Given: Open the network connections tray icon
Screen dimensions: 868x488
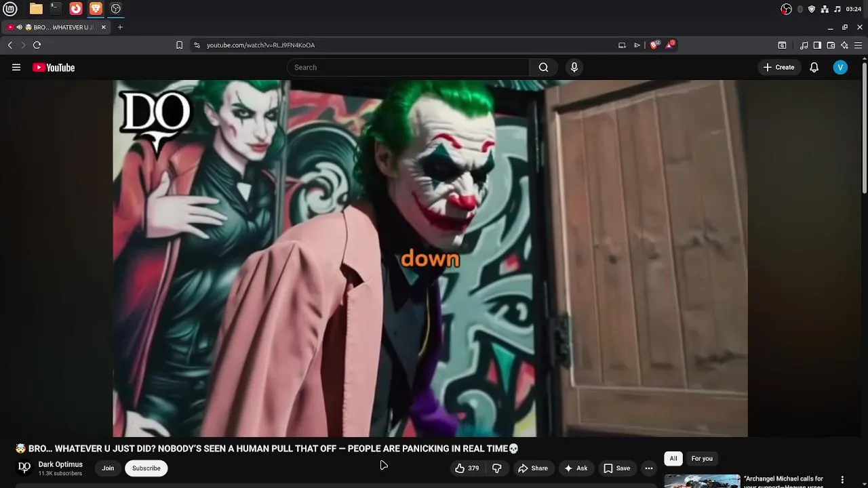Looking at the screenshot, I should pos(825,9).
